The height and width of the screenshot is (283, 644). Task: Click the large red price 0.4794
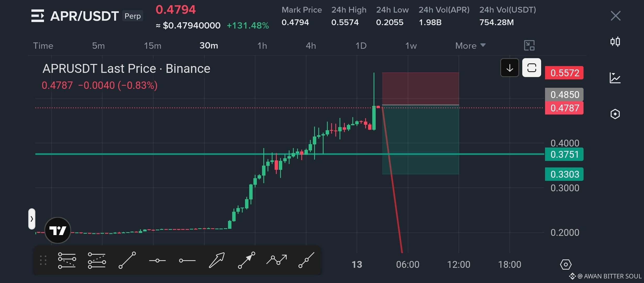[176, 10]
